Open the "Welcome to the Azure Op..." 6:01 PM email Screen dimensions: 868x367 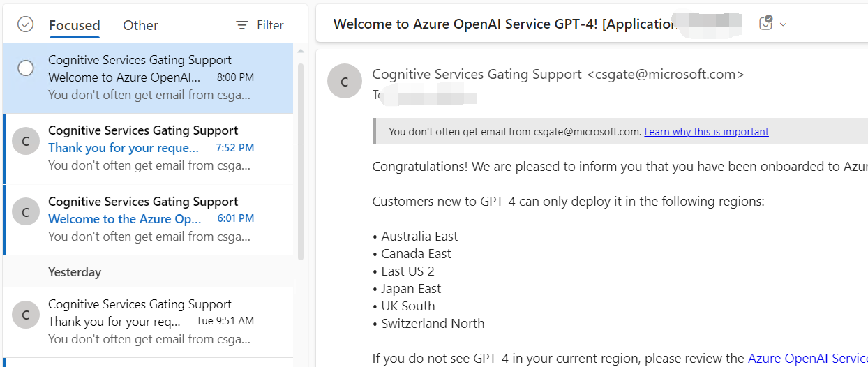148,220
